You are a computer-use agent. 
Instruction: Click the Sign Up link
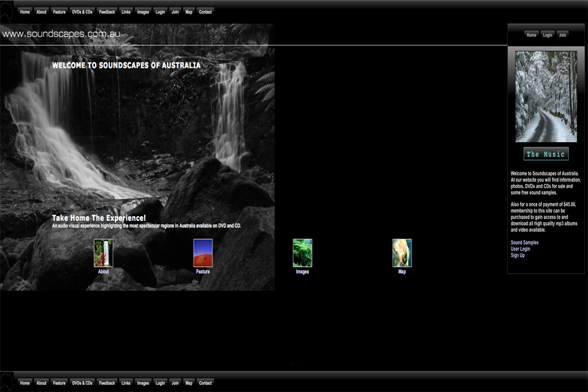pos(517,255)
